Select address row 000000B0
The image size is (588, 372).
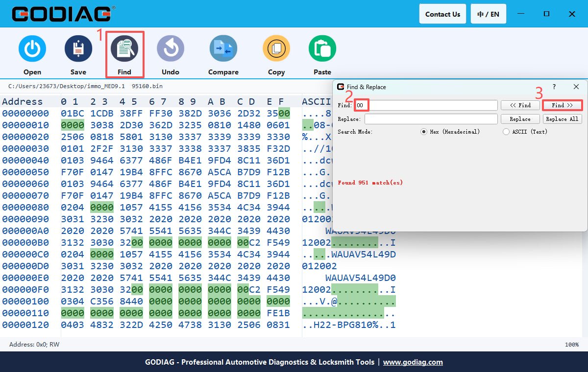tap(25, 243)
